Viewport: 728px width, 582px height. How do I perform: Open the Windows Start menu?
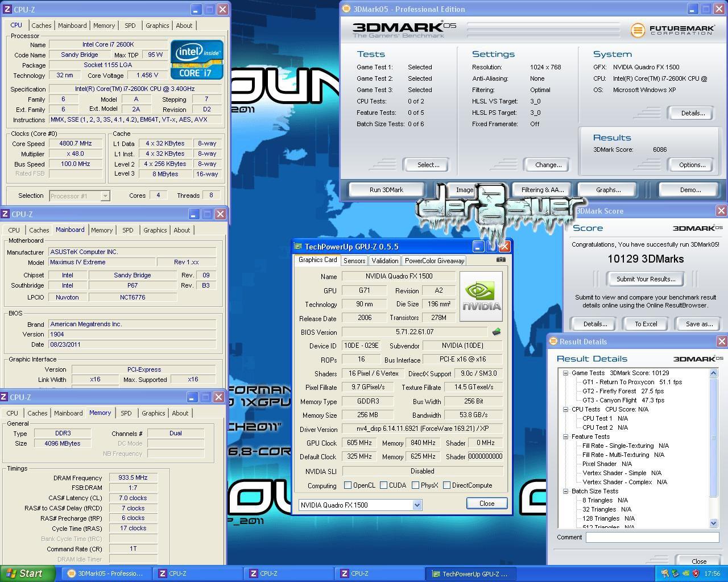(27, 573)
